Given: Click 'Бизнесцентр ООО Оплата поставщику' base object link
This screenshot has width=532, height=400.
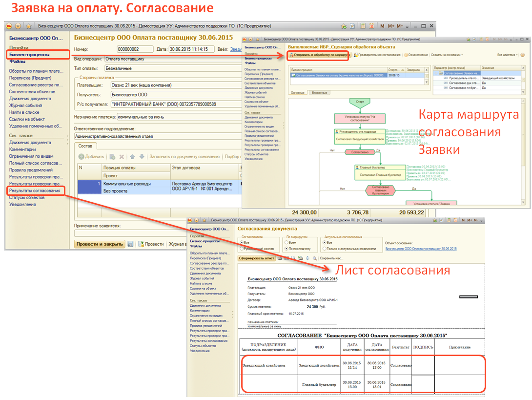Looking at the screenshot, I should coord(421,249).
